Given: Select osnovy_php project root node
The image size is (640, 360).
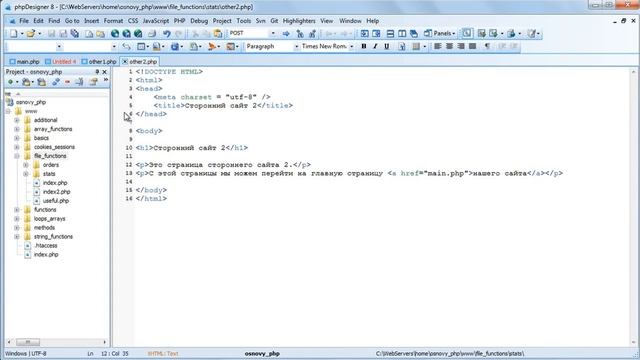Looking at the screenshot, I should click(31, 102).
